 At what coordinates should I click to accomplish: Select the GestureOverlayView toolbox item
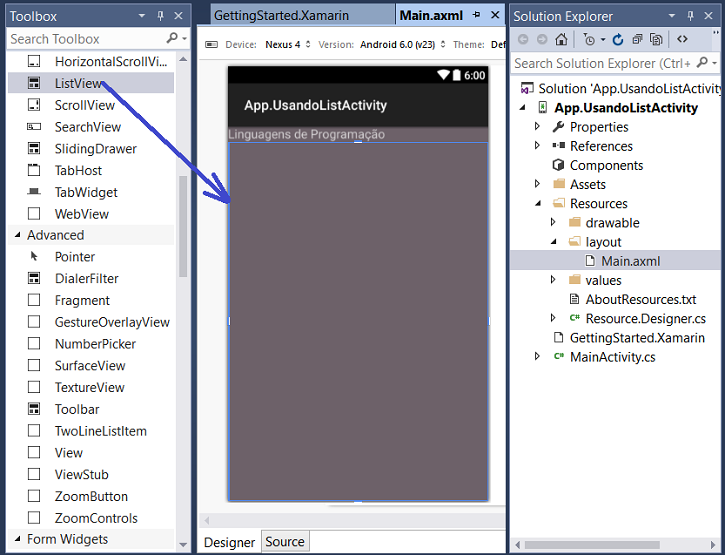[x=91, y=322]
